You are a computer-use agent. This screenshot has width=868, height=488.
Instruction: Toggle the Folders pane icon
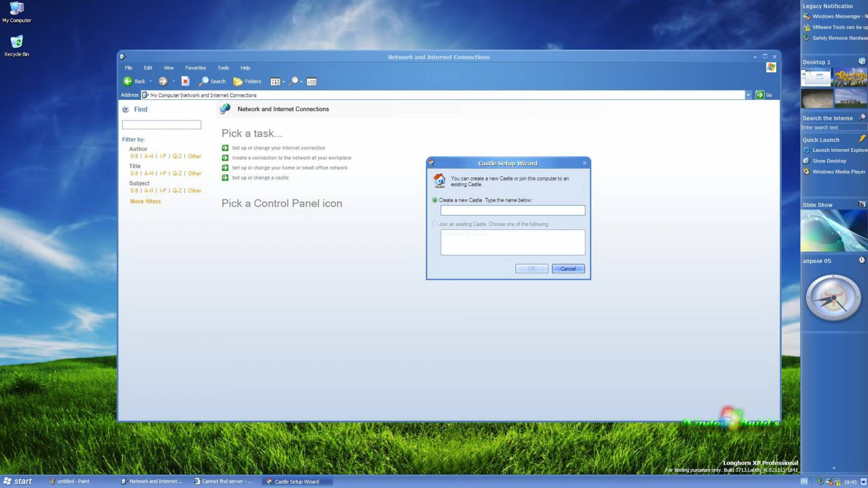click(x=238, y=81)
